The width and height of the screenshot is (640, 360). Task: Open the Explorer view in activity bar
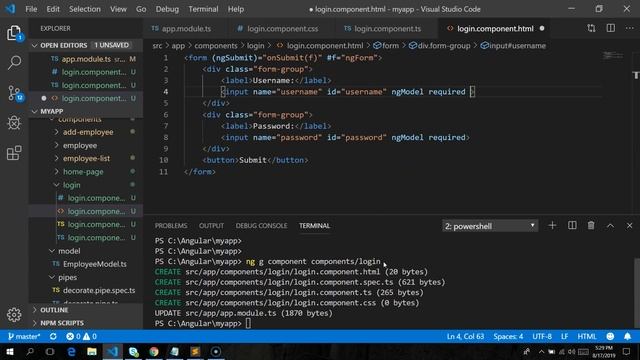pos(14,33)
